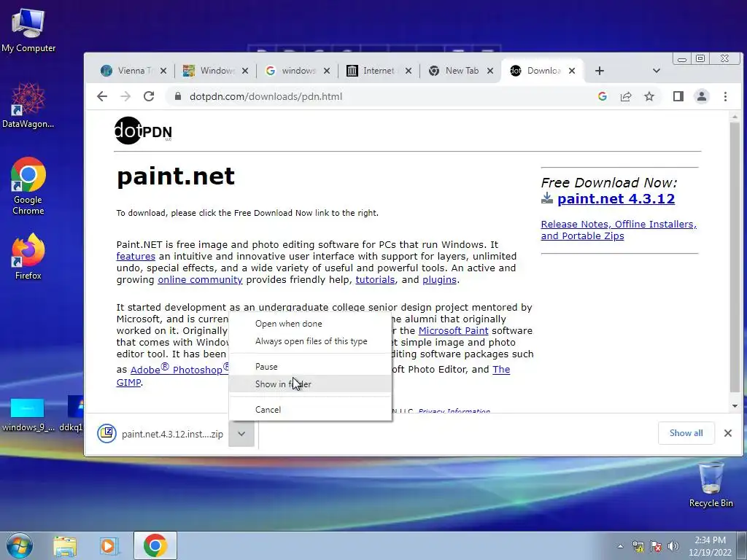Viewport: 747px width, 560px height.
Task: Click the padlock site info icon
Action: click(178, 97)
